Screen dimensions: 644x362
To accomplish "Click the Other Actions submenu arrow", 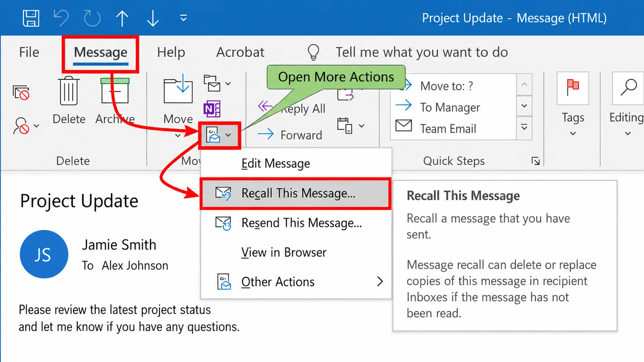I will pyautogui.click(x=380, y=282).
